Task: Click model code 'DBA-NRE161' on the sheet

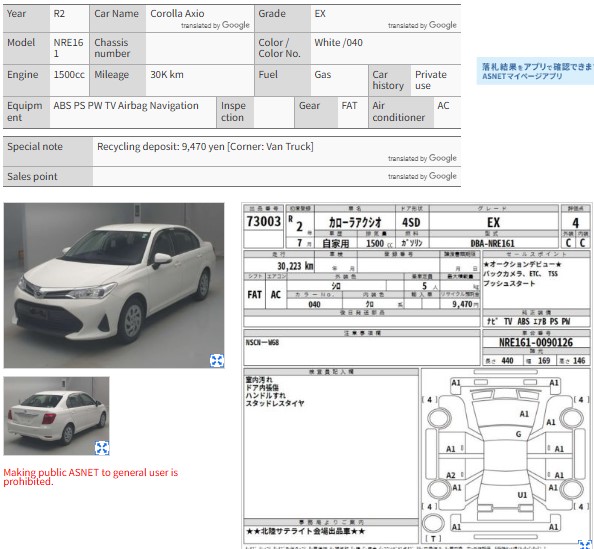Action: pos(492,243)
